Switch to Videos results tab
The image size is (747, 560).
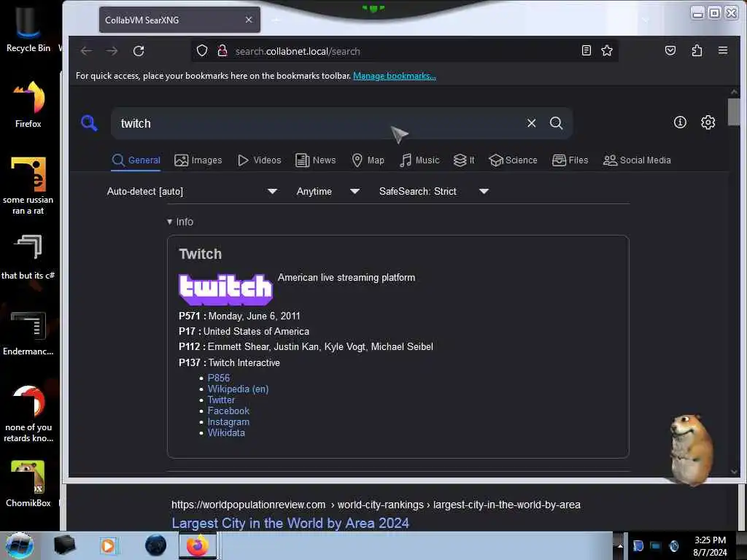coord(260,160)
